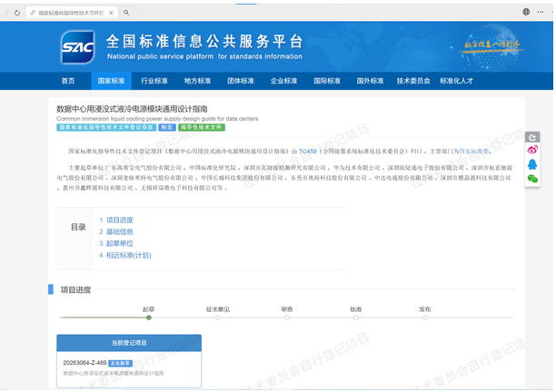The height and width of the screenshot is (392, 556).
Task: Share to WeChat via green icon
Action: [532, 179]
